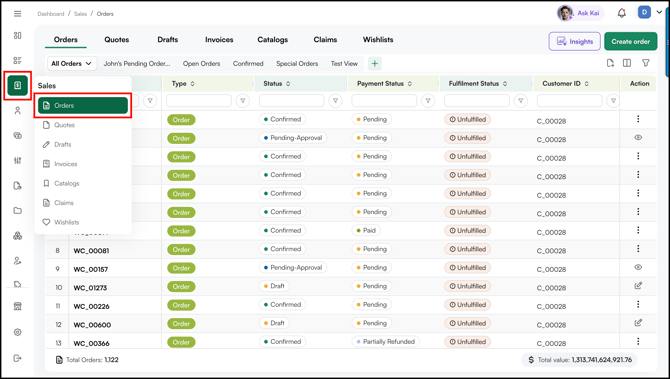Image resolution: width=670 pixels, height=379 pixels.
Task: Select the Test View saved view
Action: (x=344, y=64)
